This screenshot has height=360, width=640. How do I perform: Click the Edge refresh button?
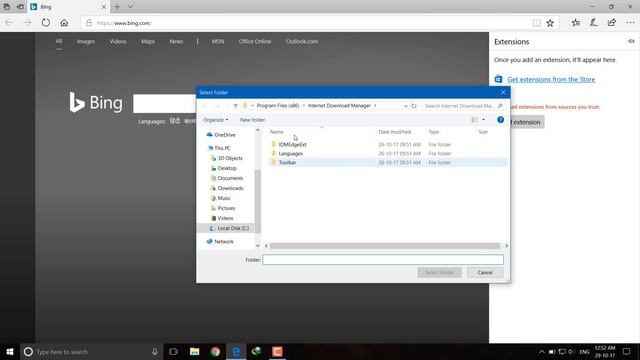46,23
